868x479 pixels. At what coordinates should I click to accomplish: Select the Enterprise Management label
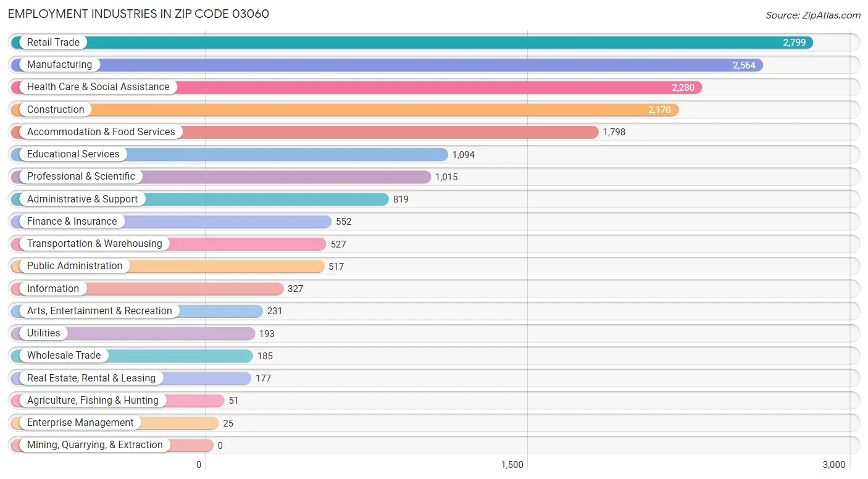[x=80, y=423]
